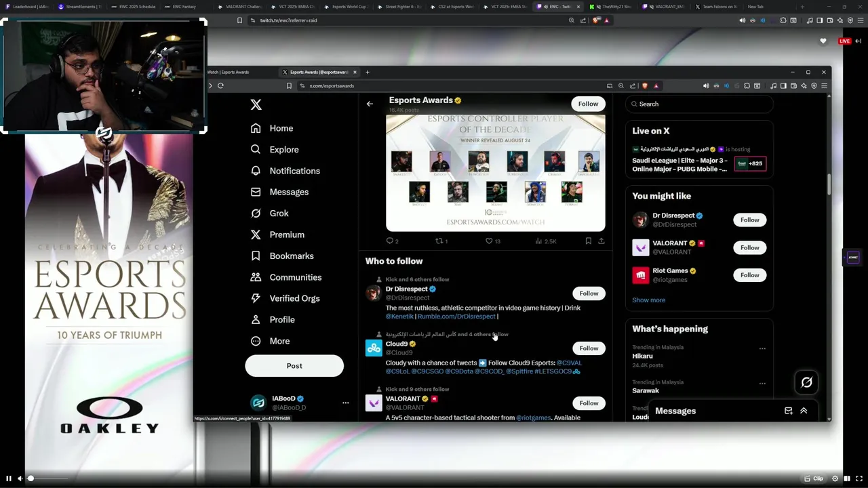Click Show more under You might like
868x488 pixels.
[648, 300]
